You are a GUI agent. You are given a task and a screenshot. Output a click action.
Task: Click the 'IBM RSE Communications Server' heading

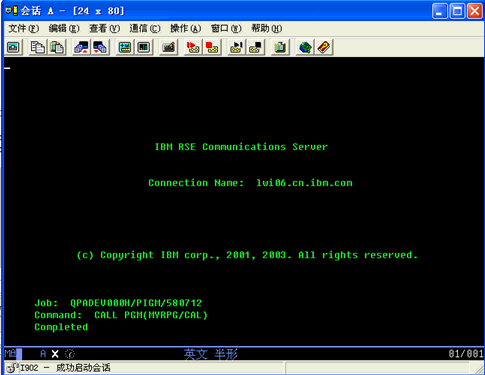pyautogui.click(x=241, y=147)
